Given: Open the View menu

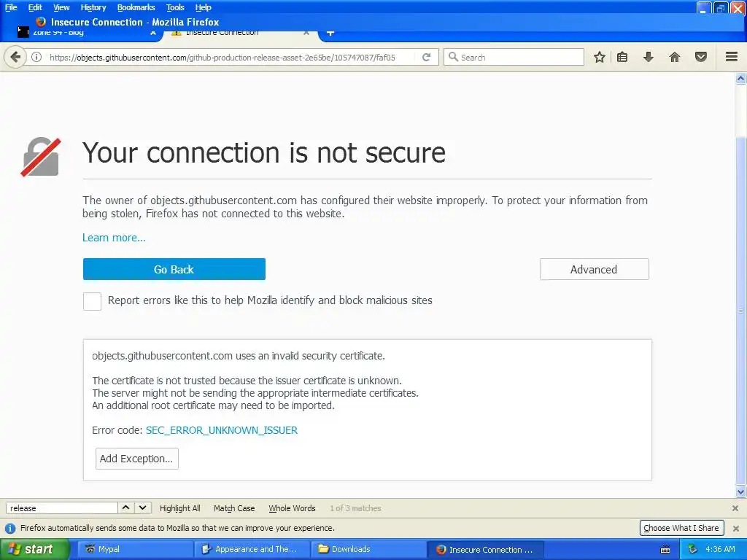Looking at the screenshot, I should [x=61, y=7].
